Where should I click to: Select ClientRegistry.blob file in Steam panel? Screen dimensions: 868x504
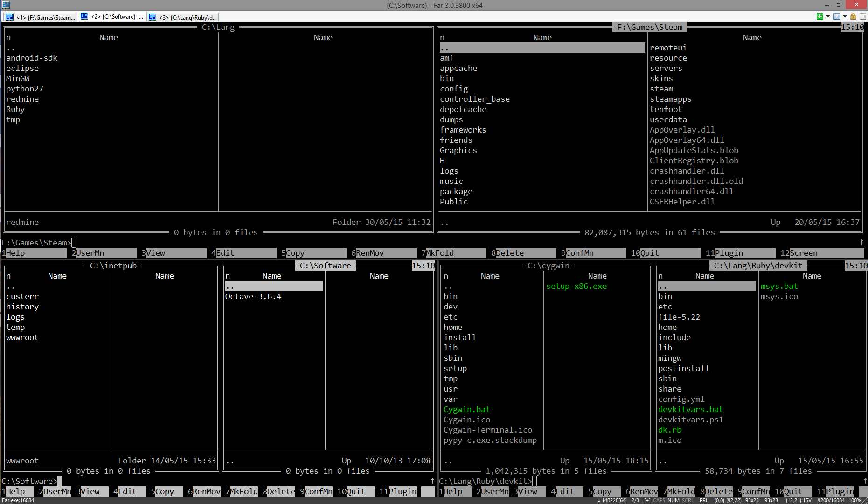click(694, 161)
